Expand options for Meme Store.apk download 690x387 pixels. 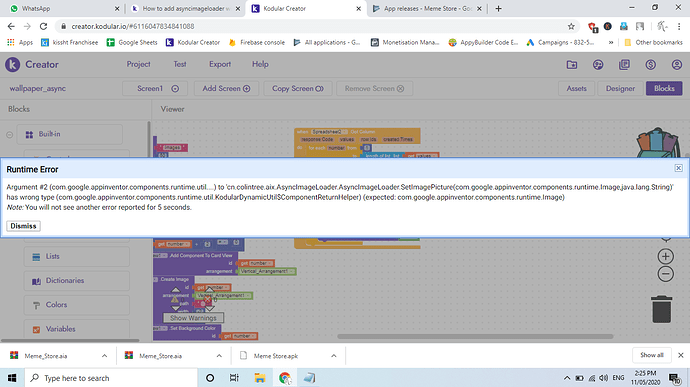[x=334, y=356]
